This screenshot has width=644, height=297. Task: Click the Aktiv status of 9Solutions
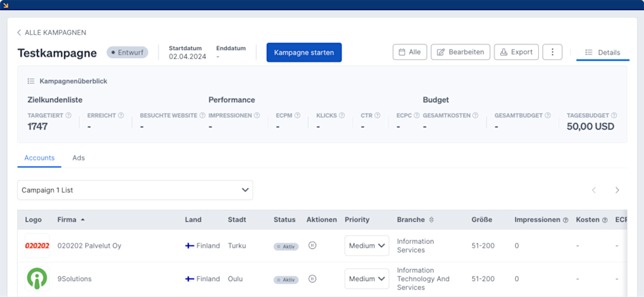click(286, 280)
